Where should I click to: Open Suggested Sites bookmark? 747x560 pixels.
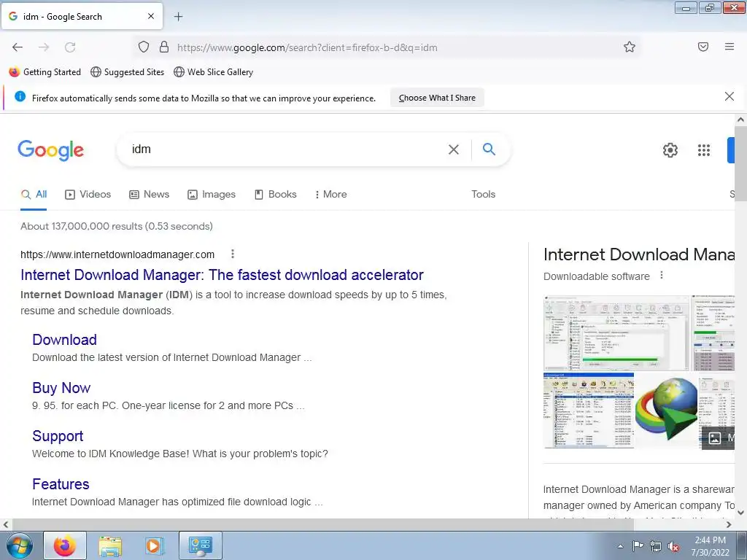point(127,72)
